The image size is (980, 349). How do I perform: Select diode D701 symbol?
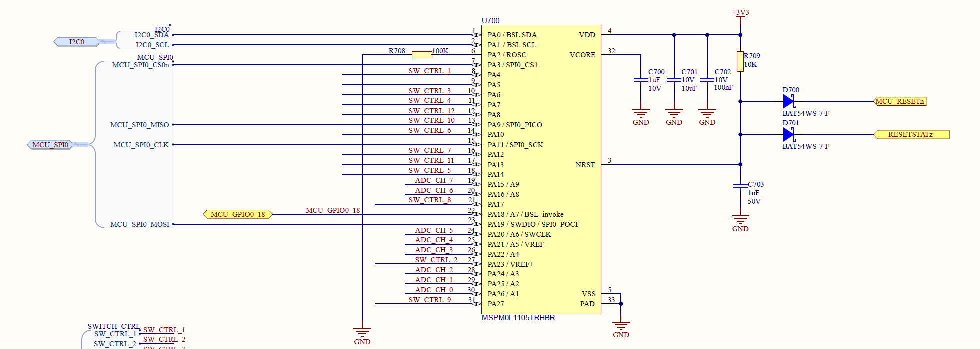pos(789,134)
